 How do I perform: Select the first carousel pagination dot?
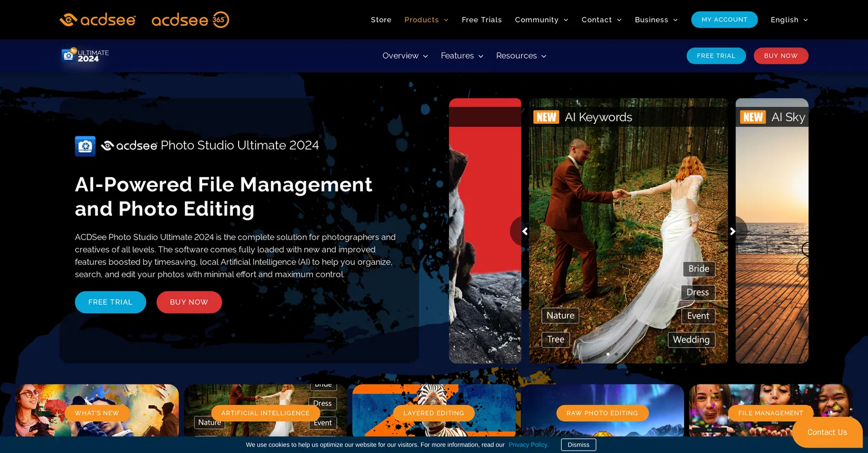pyautogui.click(x=608, y=354)
